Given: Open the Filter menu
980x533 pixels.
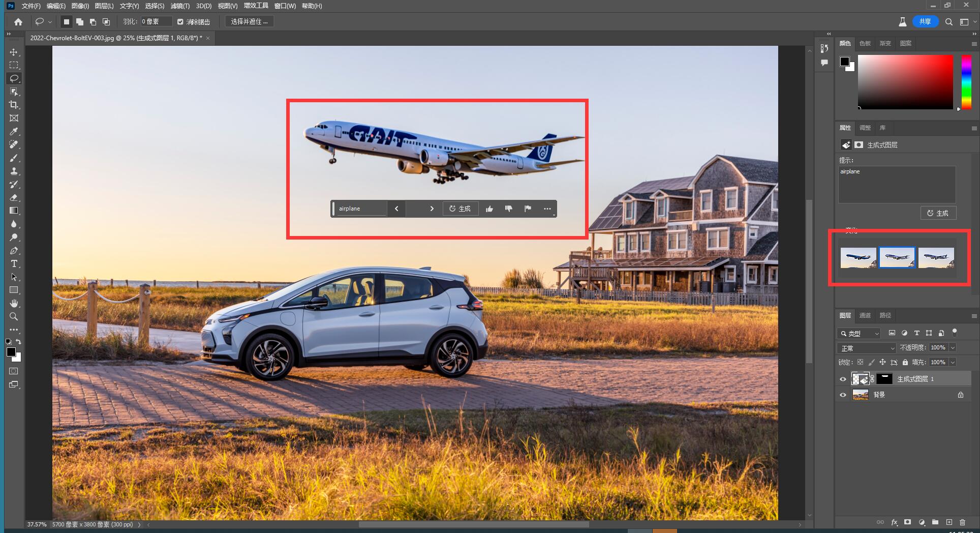Looking at the screenshot, I should [x=180, y=6].
